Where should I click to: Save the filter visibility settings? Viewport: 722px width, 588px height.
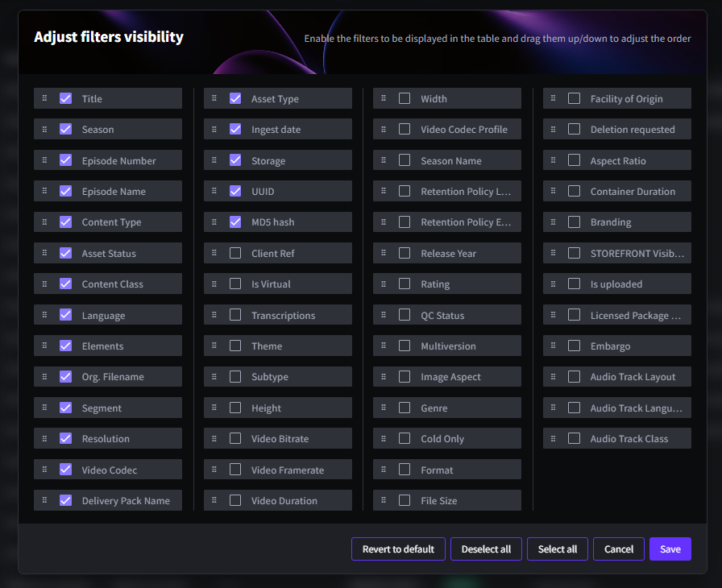click(x=670, y=549)
